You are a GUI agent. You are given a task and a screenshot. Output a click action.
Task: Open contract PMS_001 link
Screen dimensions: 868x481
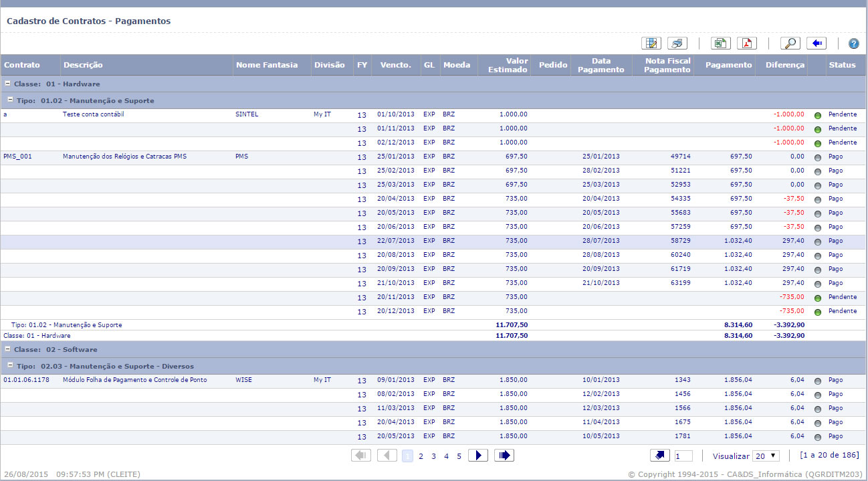(17, 157)
